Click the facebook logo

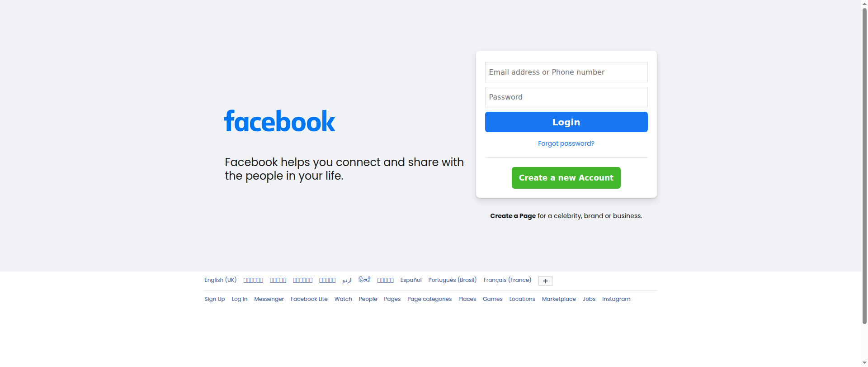(279, 121)
